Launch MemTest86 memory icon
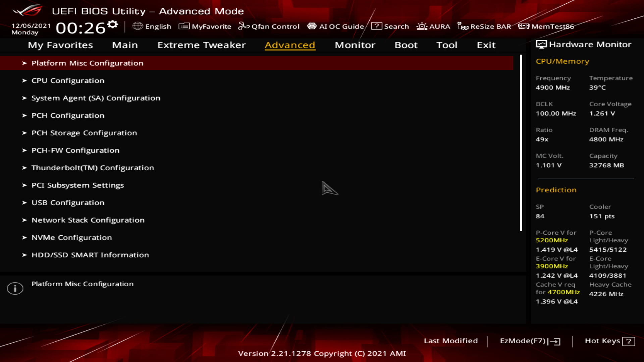 pyautogui.click(x=523, y=26)
